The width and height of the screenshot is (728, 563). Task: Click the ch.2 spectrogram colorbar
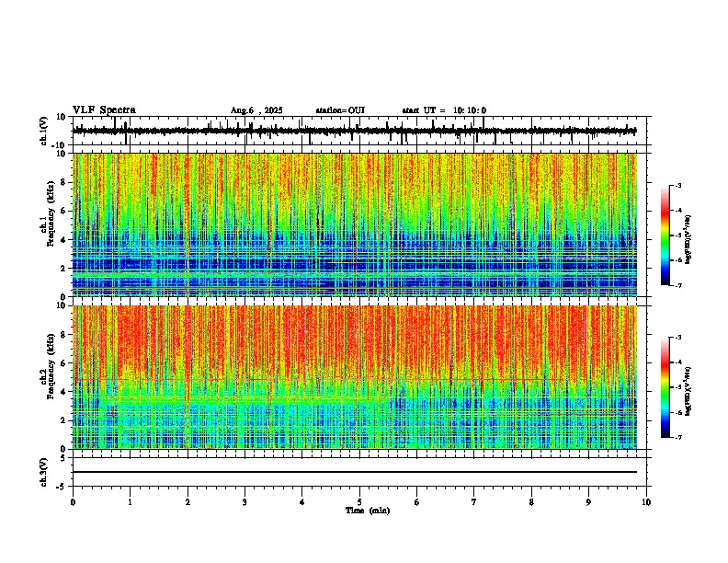(x=665, y=387)
